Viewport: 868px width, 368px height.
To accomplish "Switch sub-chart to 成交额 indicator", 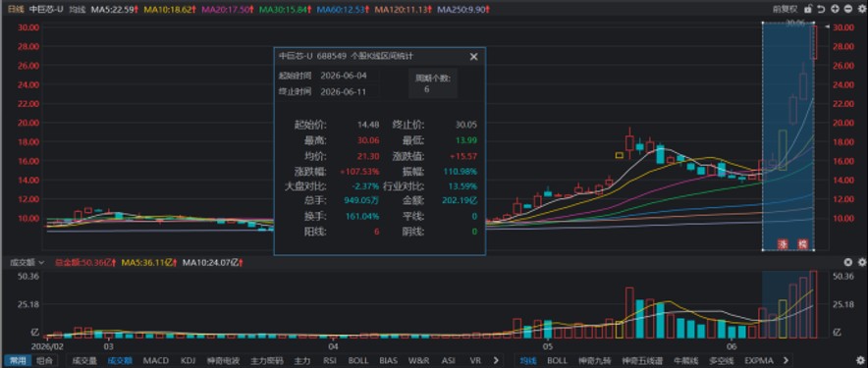I will (119, 361).
